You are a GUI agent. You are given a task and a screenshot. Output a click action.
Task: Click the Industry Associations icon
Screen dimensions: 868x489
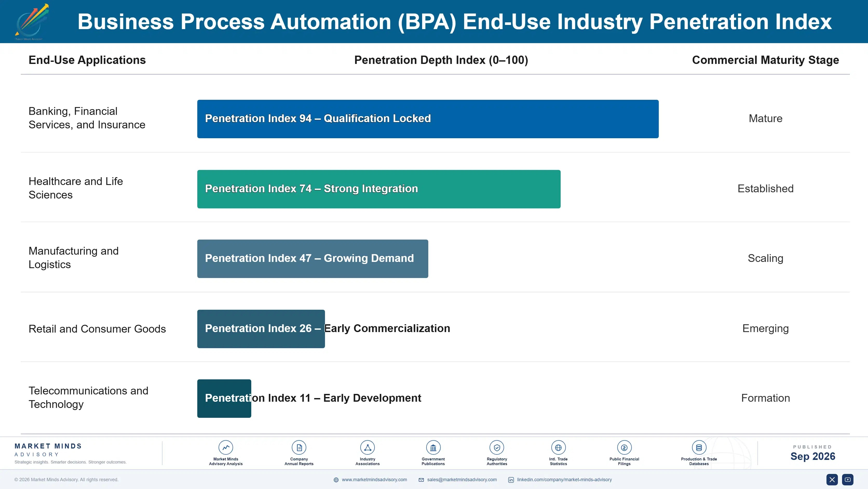point(367,447)
